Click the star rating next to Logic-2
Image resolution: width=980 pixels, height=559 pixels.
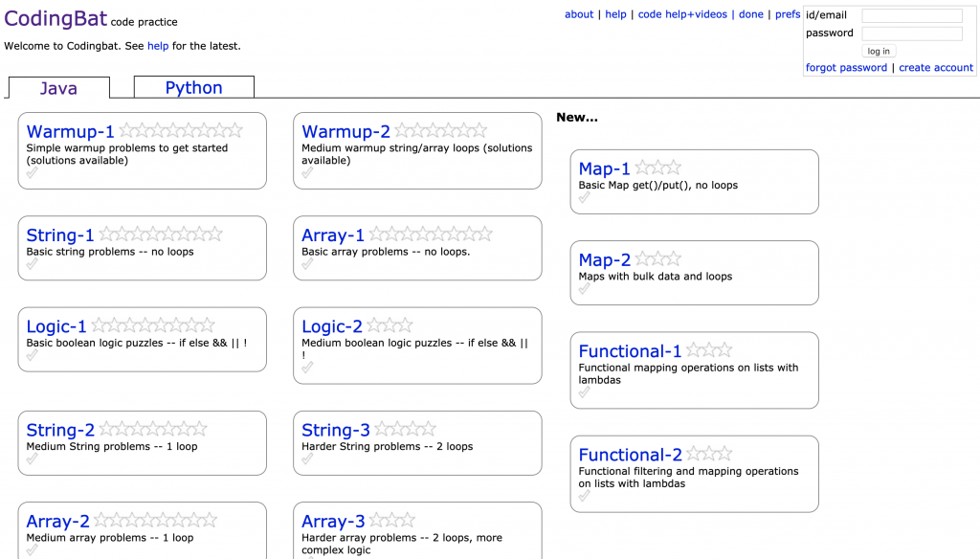(390, 326)
